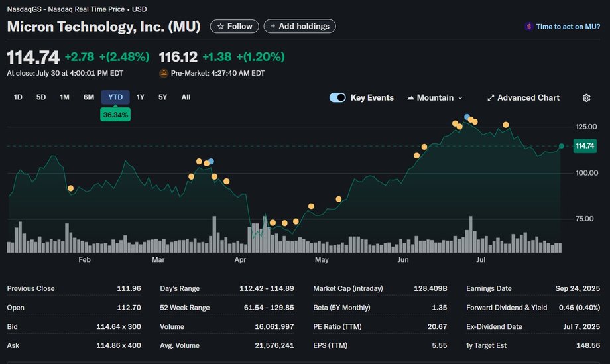Show the All time range
The width and height of the screenshot is (610, 364).
[x=186, y=97]
